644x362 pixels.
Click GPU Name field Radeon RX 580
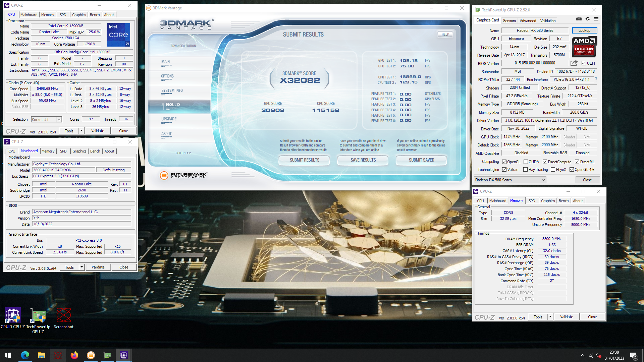(535, 31)
